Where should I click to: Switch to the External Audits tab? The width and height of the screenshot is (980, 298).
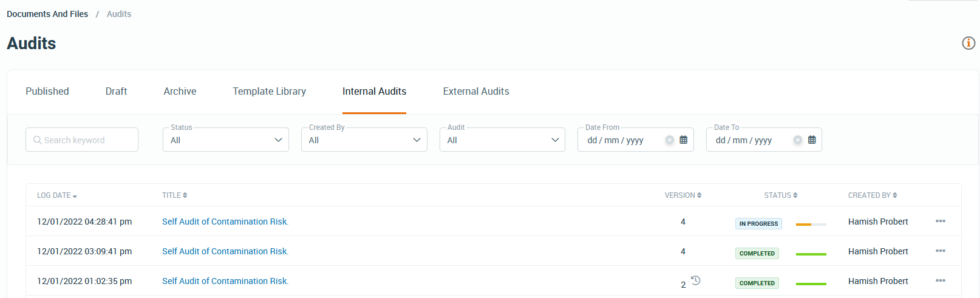[476, 92]
